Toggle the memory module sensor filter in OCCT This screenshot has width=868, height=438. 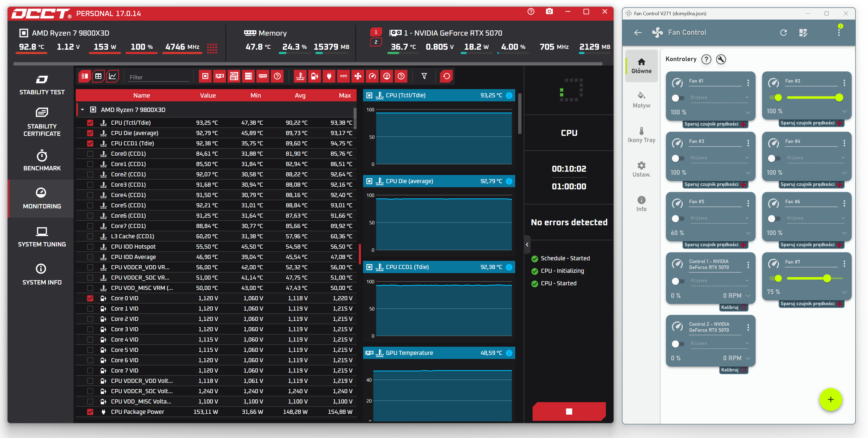(263, 76)
